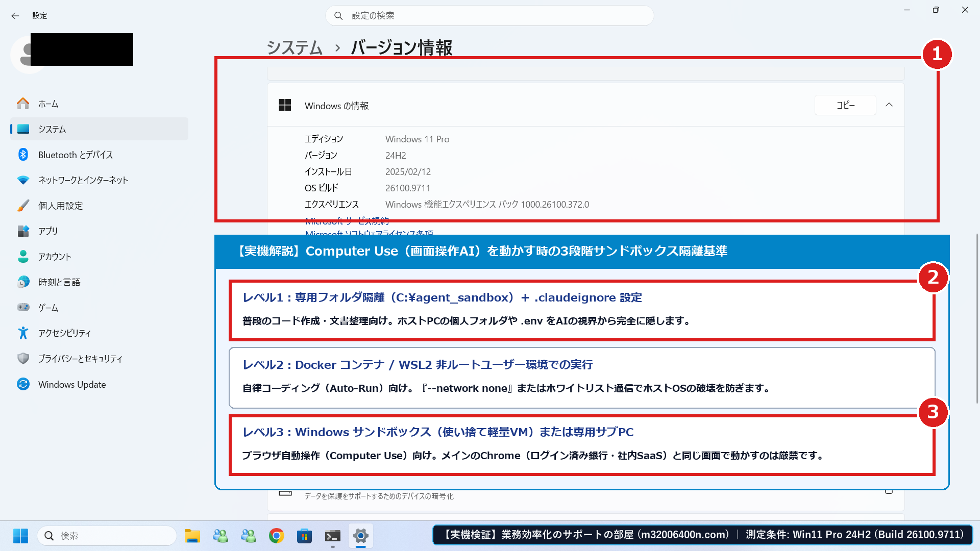Select the edition text Windows 11 Pro
This screenshot has width=980, height=551.
418,139
